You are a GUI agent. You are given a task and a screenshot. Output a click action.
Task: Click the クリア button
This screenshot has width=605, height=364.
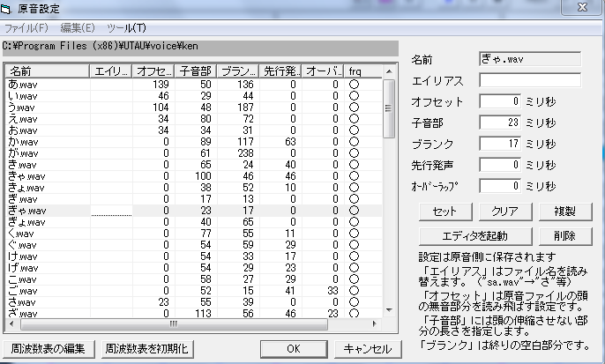coord(505,212)
